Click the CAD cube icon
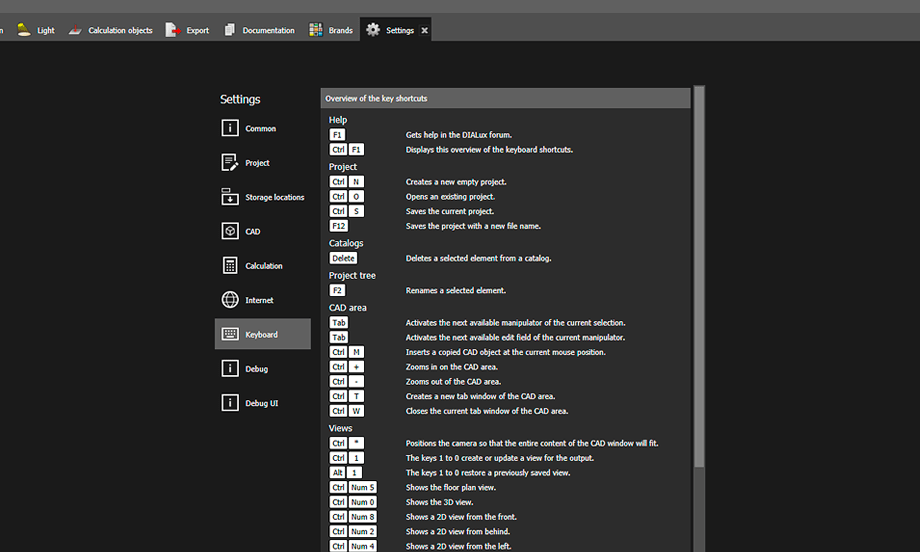This screenshot has height=552, width=920. [x=230, y=231]
